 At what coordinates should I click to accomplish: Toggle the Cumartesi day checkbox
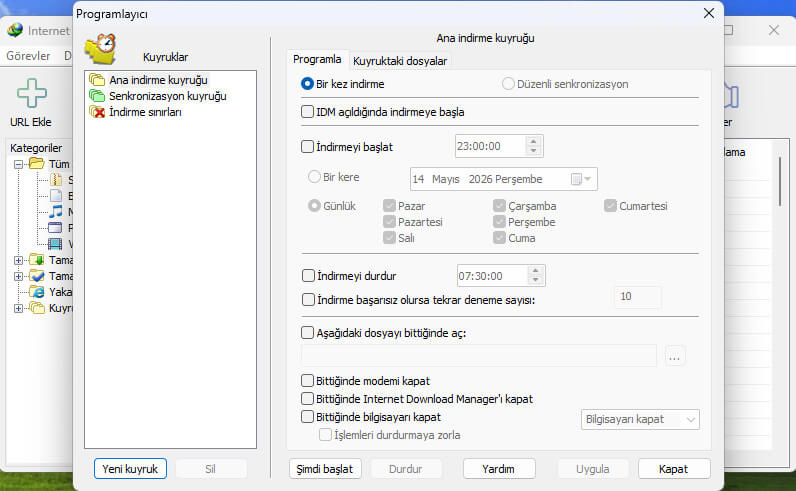coord(610,206)
